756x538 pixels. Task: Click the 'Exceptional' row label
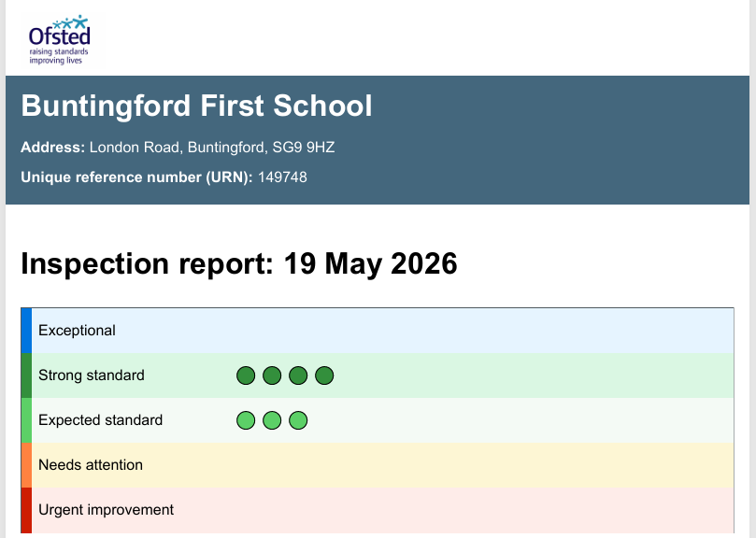click(x=77, y=331)
